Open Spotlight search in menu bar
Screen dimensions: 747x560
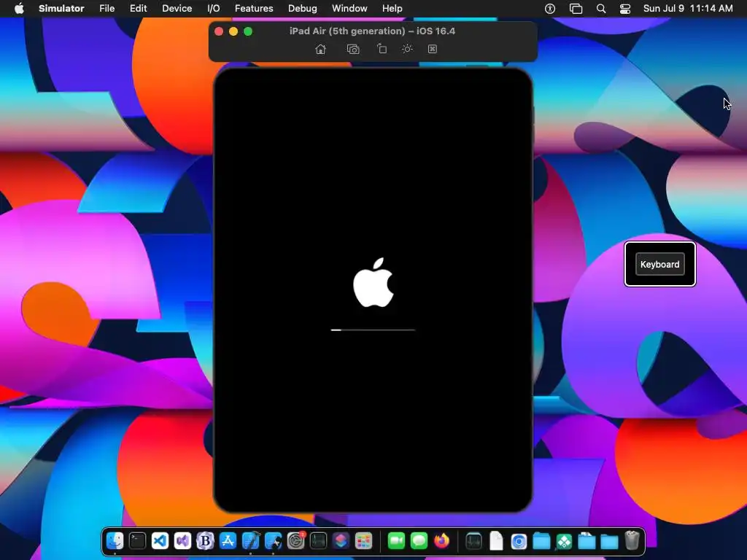pyautogui.click(x=601, y=9)
